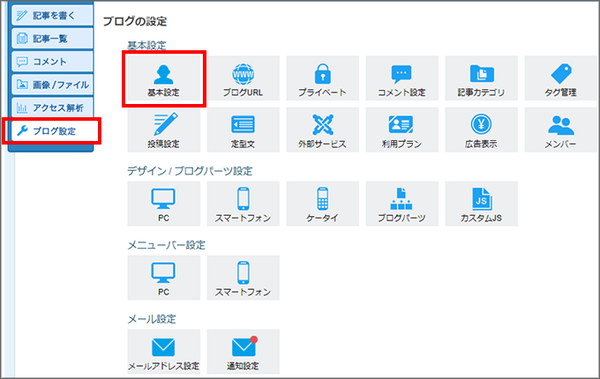Open the プライベート lock tile
This screenshot has height=379, width=600.
click(323, 78)
